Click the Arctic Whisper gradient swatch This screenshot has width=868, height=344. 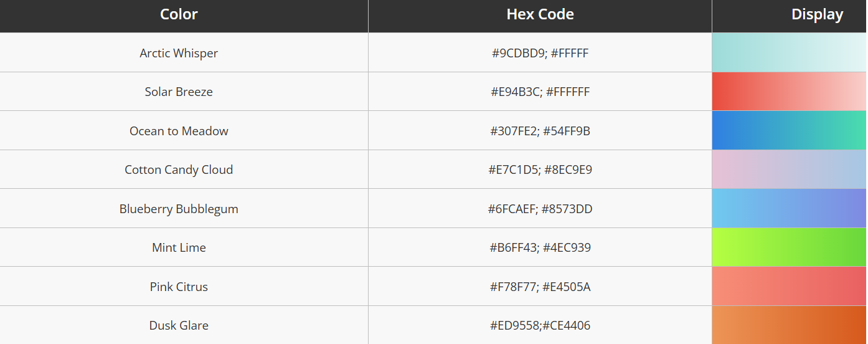click(789, 53)
